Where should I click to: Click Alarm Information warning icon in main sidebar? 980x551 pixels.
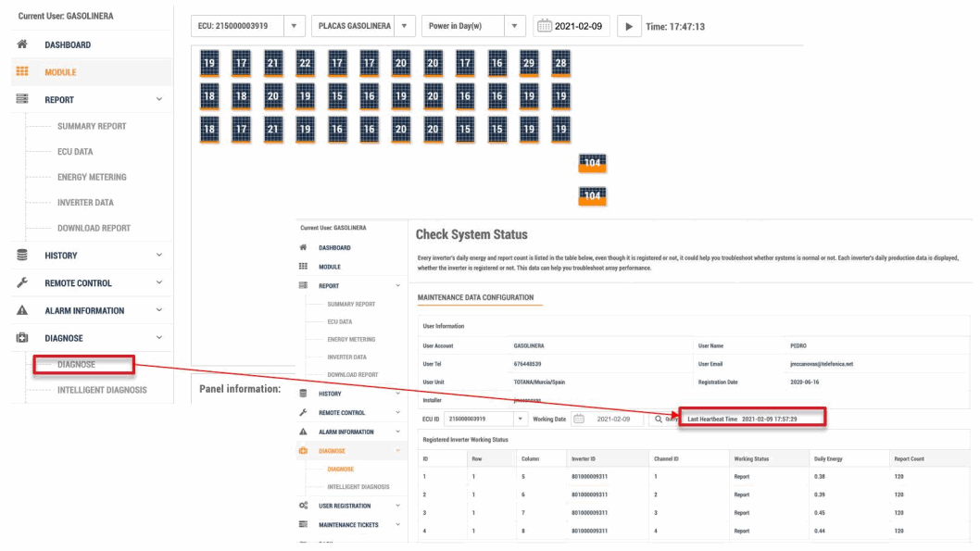(22, 310)
